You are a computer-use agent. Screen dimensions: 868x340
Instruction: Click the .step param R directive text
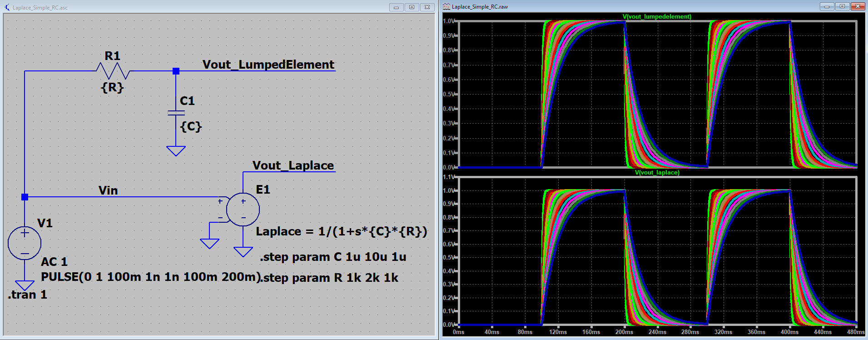(x=330, y=278)
